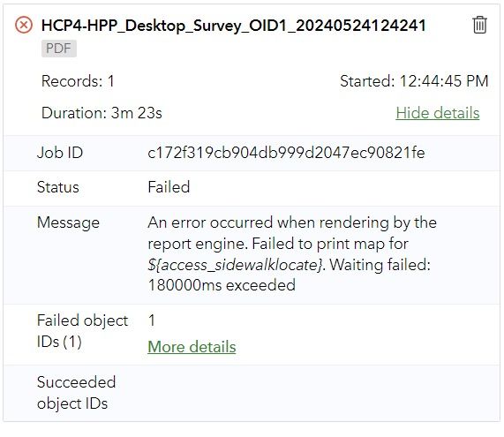Click the ${access_sidewalklocate} field reference

click(x=235, y=265)
